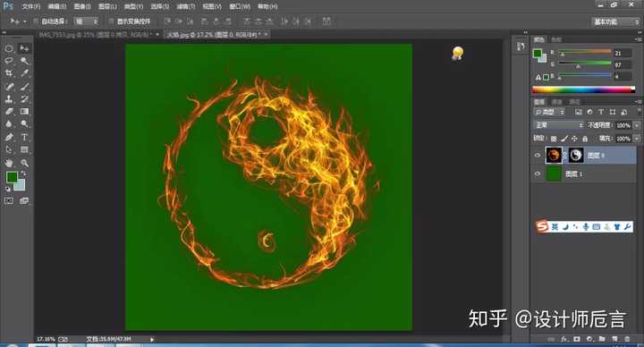Select the Eraser tool
Screen dimensions: 644x347
(x=9, y=112)
